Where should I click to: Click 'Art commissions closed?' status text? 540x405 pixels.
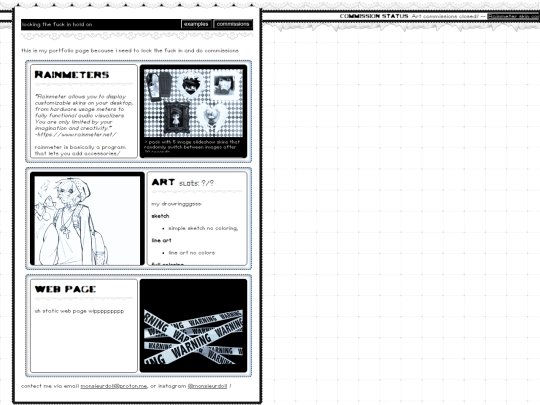[x=445, y=16]
